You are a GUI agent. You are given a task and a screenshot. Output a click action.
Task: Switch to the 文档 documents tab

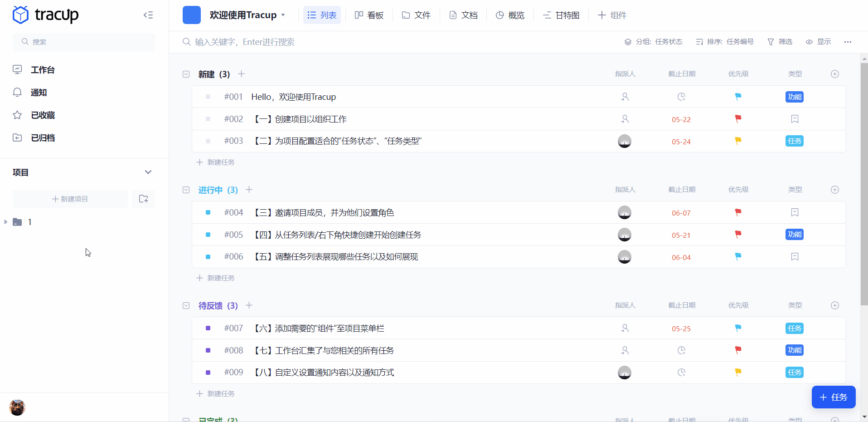click(x=463, y=15)
